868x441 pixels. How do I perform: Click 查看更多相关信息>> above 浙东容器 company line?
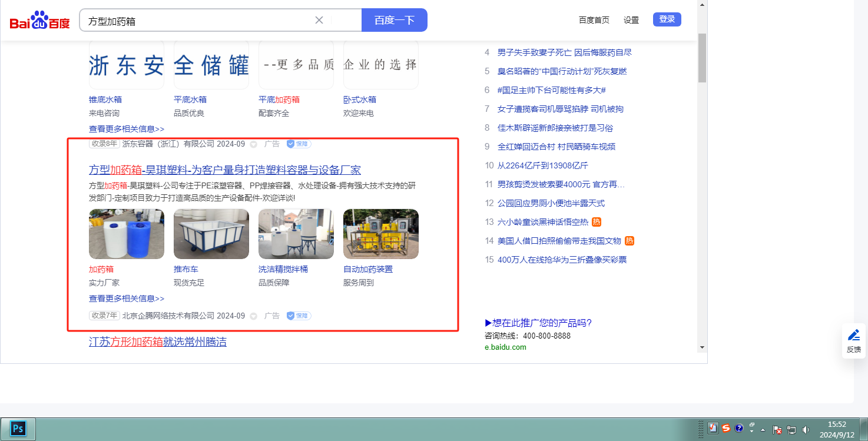(127, 129)
